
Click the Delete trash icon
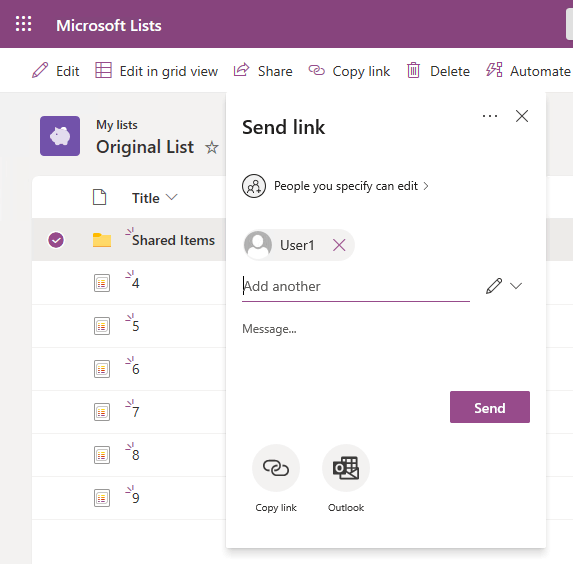coord(413,71)
